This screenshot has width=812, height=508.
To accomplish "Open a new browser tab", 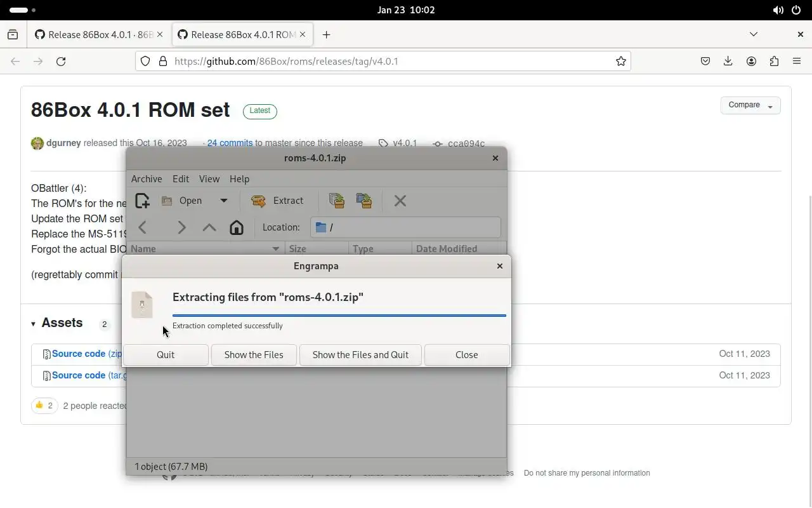I will click(x=326, y=35).
